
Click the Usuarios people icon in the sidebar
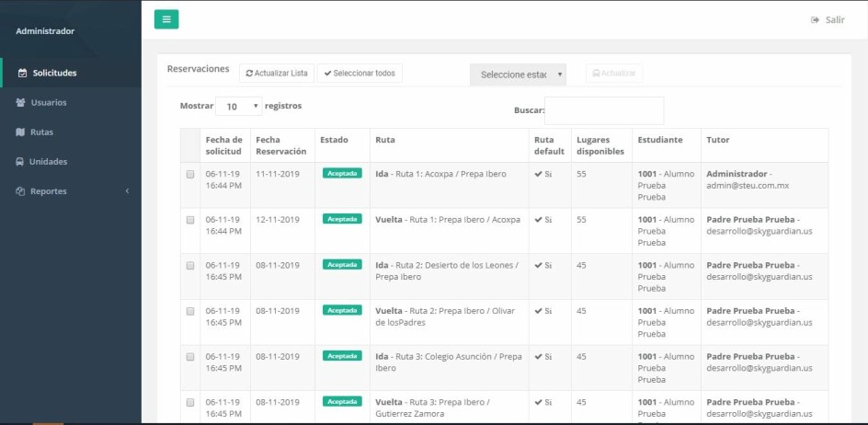pyautogui.click(x=20, y=102)
